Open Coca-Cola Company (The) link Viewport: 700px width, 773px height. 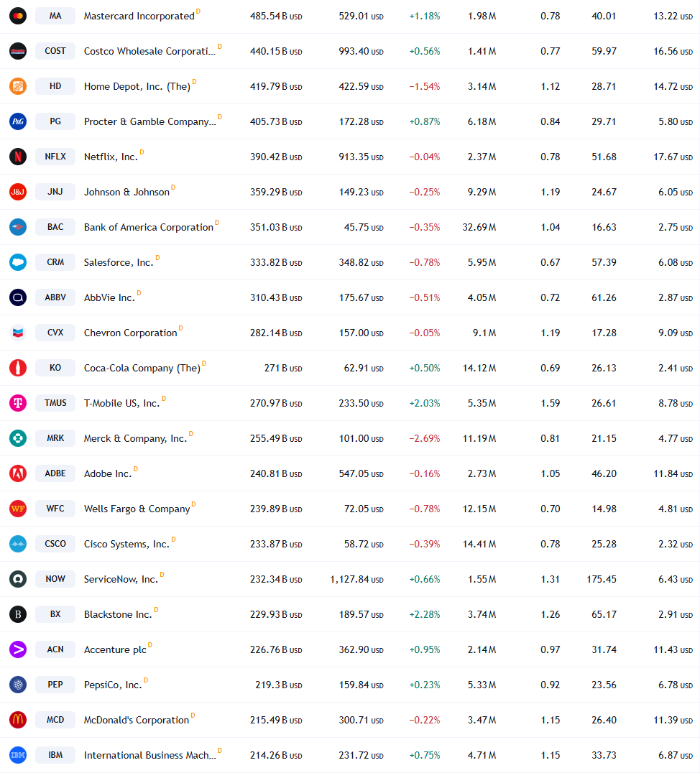142,369
